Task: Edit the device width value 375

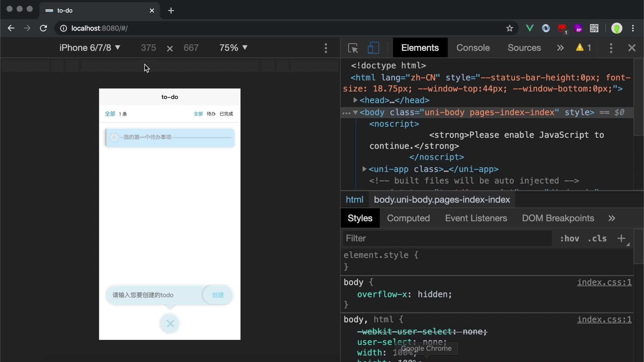Action: [x=148, y=48]
